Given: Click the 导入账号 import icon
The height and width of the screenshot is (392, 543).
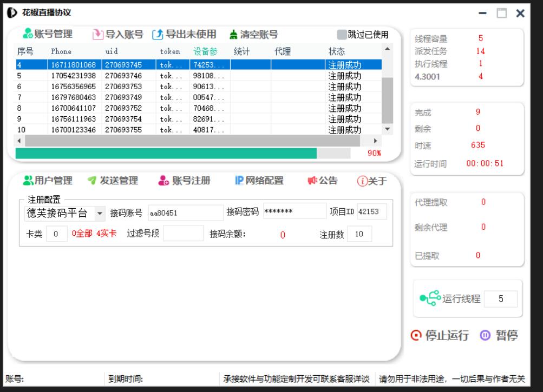Looking at the screenshot, I should (97, 35).
